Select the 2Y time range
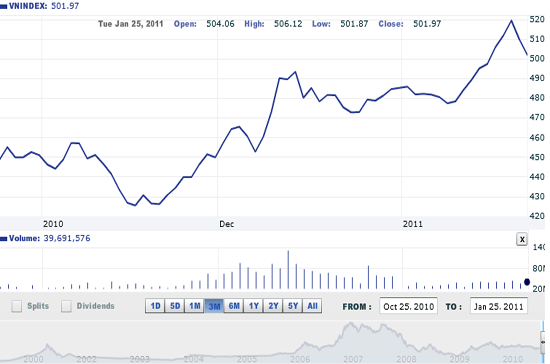This screenshot has width=550, height=364. coord(273,306)
